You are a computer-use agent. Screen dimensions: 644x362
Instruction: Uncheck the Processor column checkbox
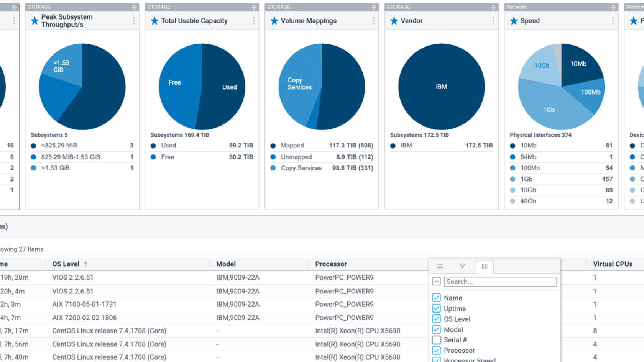(436, 350)
